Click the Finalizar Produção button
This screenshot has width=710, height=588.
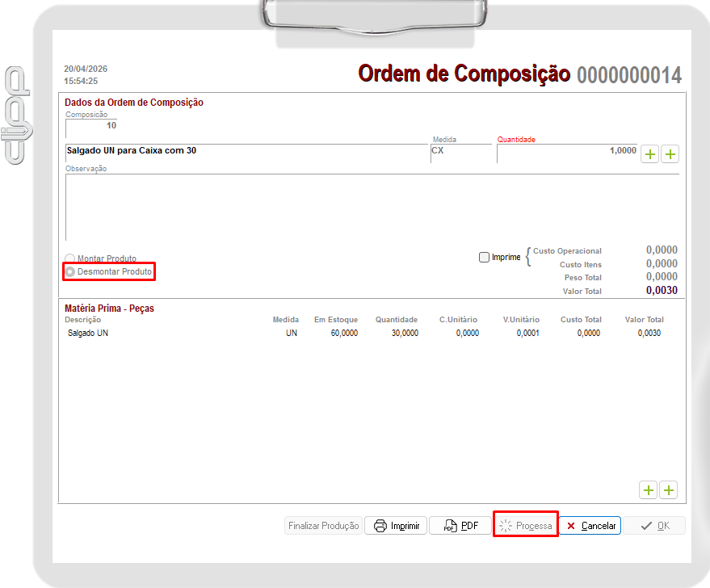pyautogui.click(x=323, y=526)
